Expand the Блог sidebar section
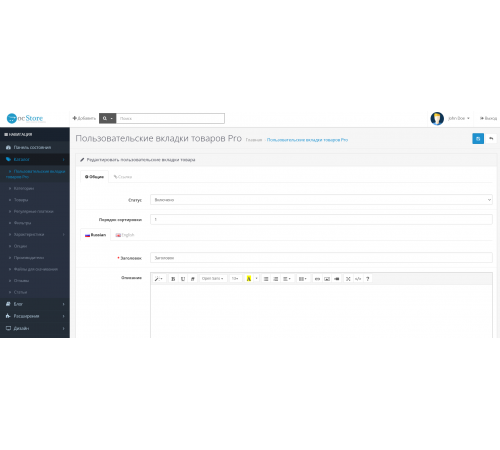This screenshot has height=450, width=500. point(35,304)
